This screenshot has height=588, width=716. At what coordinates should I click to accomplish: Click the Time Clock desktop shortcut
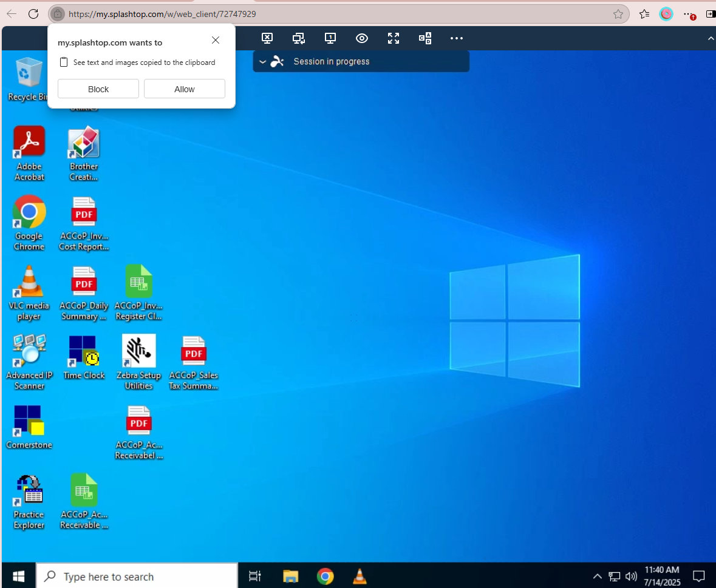pyautogui.click(x=84, y=352)
